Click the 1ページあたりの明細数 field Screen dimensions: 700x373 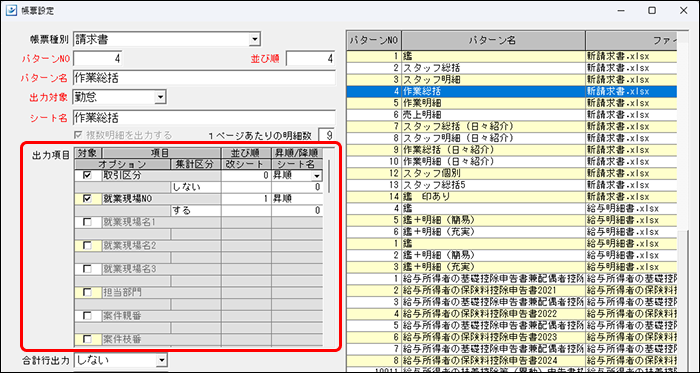tap(326, 135)
